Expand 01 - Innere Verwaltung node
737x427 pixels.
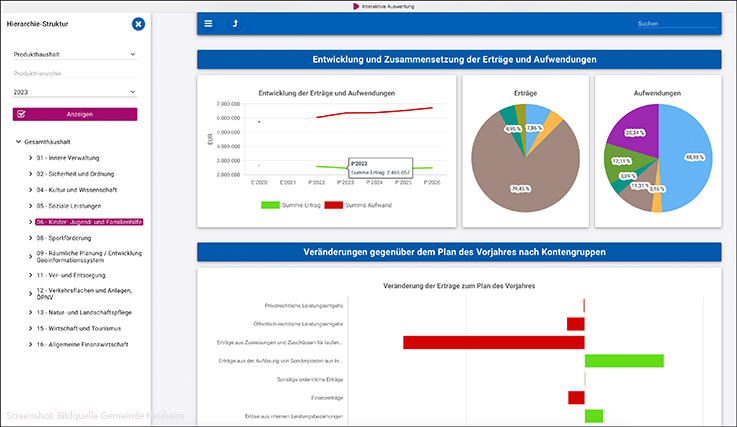point(29,158)
